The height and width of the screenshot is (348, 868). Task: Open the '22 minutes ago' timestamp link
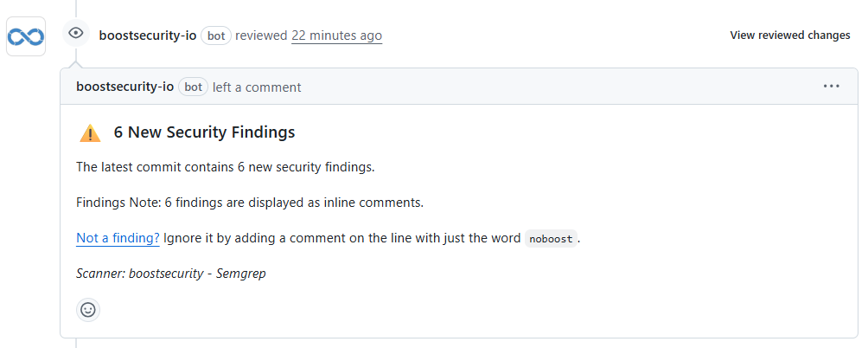(x=336, y=35)
